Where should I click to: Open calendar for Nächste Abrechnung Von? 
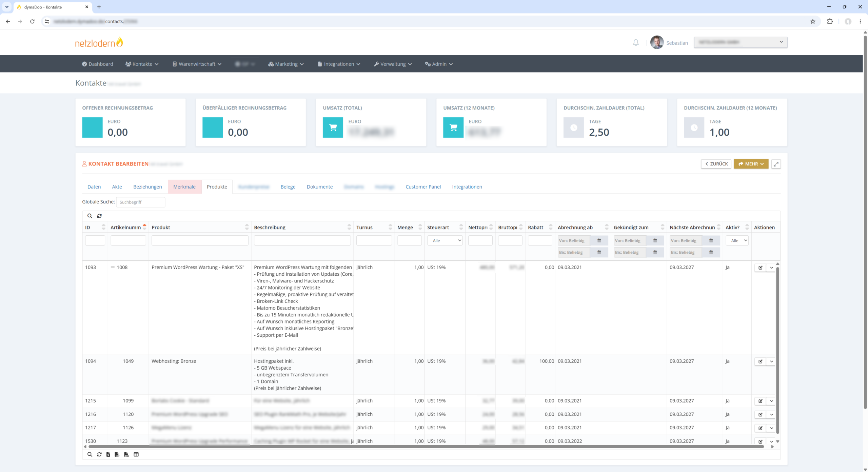pos(711,240)
